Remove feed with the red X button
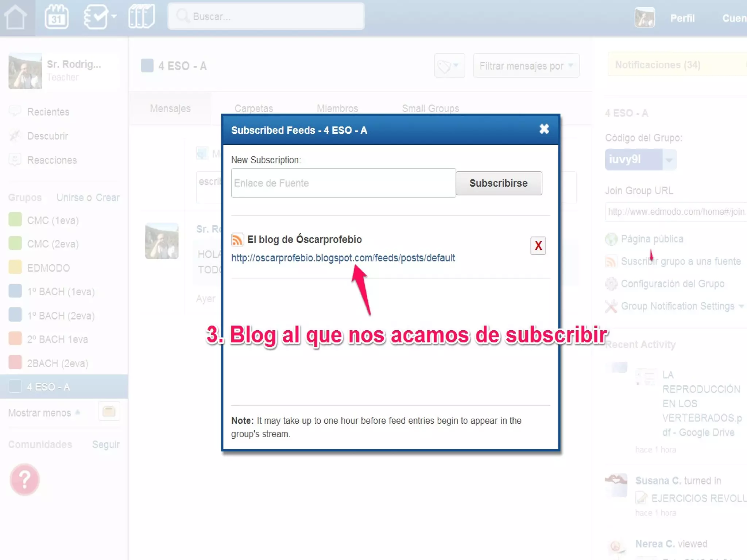747x560 pixels. coord(538,246)
